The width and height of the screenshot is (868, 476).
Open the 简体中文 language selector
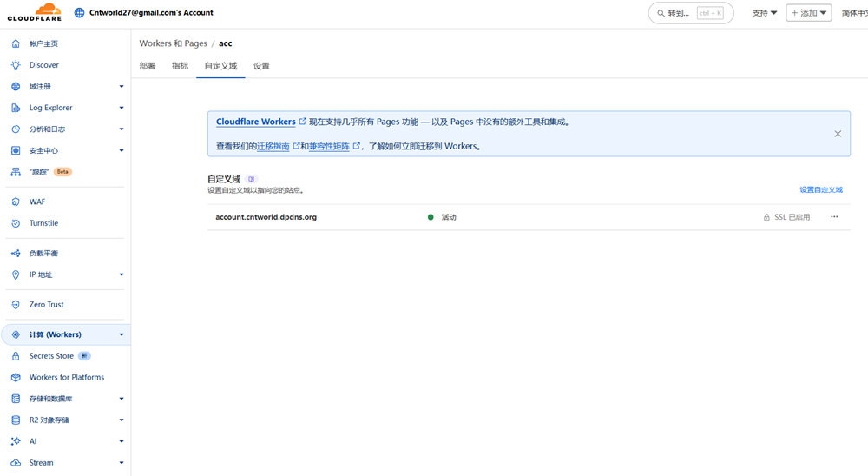click(855, 13)
